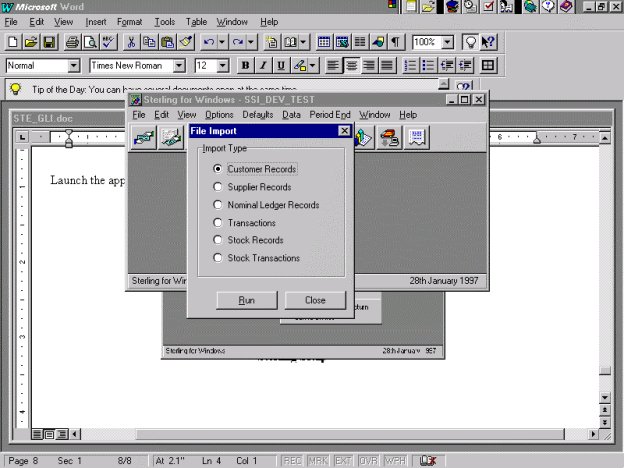Select the Stock Transactions radio button
Viewport: 624px width, 468px height.
coord(217,258)
